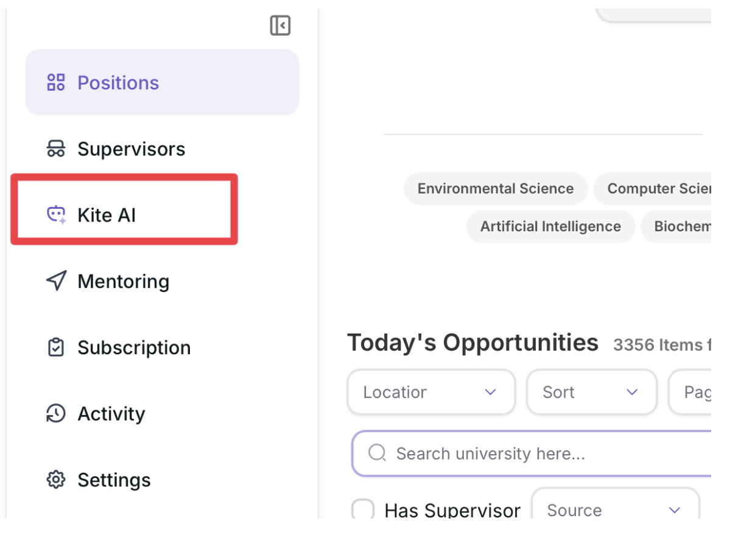The image size is (738, 560).
Task: Click the Positions grid icon
Action: (x=56, y=82)
